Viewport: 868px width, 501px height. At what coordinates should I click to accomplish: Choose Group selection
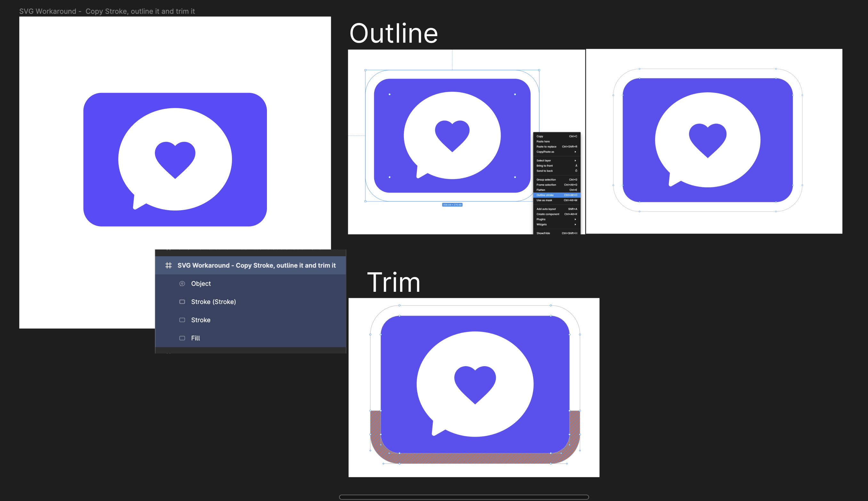(557, 180)
